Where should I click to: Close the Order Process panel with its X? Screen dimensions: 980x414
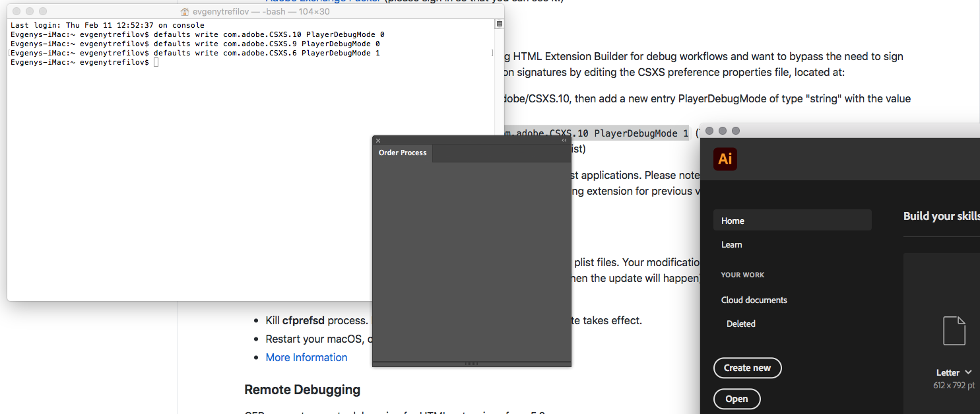point(378,140)
